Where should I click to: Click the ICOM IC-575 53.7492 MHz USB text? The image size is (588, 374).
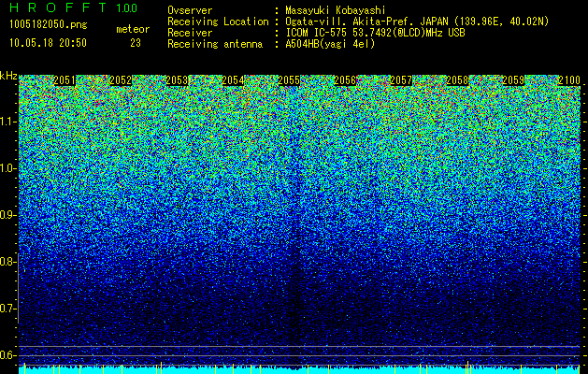point(376,33)
